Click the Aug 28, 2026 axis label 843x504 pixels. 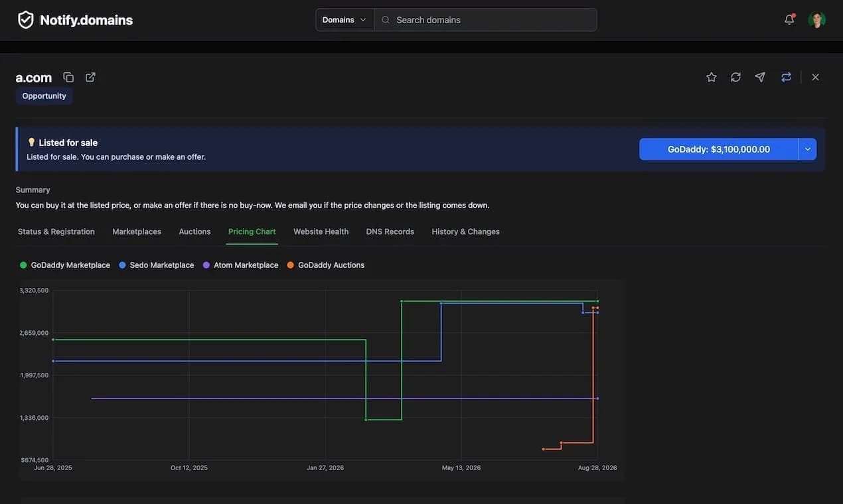(x=597, y=468)
